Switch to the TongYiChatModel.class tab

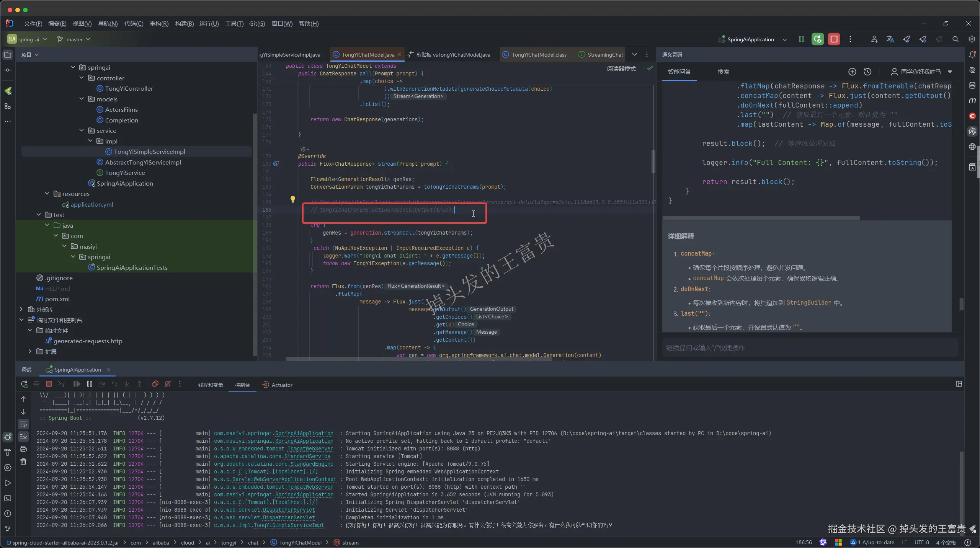coord(539,55)
